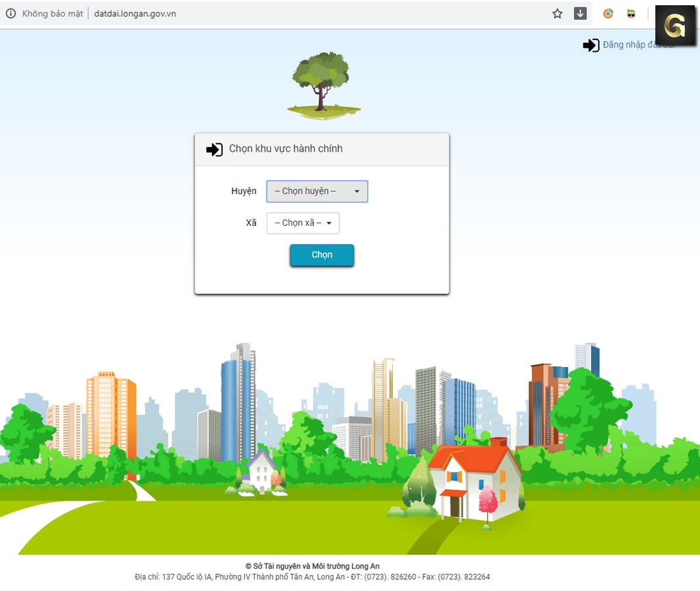
Task: Click the 'Huyện' field label
Action: pyautogui.click(x=244, y=191)
